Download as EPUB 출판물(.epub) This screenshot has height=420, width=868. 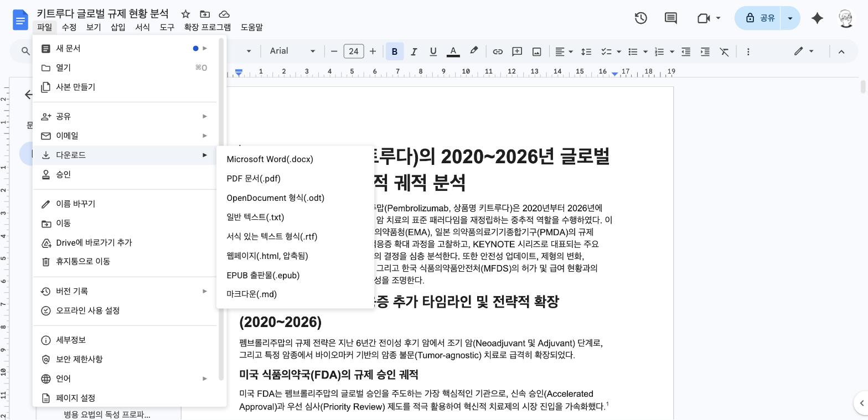296,275
